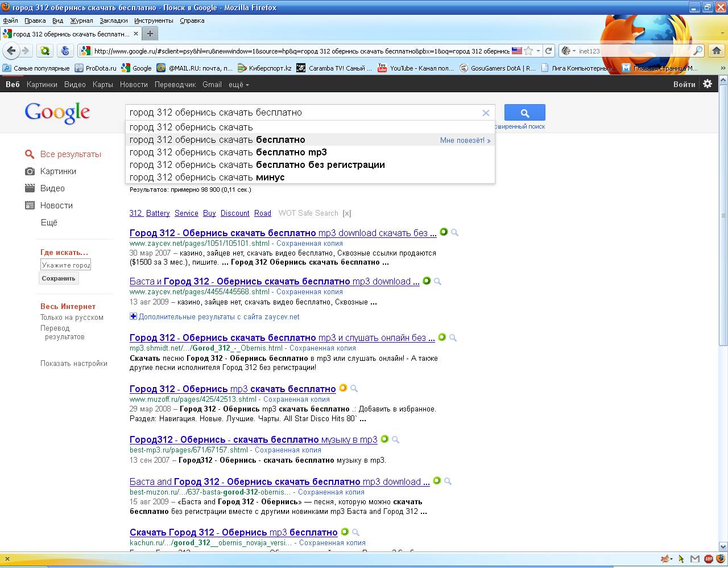Open the Правка menu
The height and width of the screenshot is (568, 728).
35,20
